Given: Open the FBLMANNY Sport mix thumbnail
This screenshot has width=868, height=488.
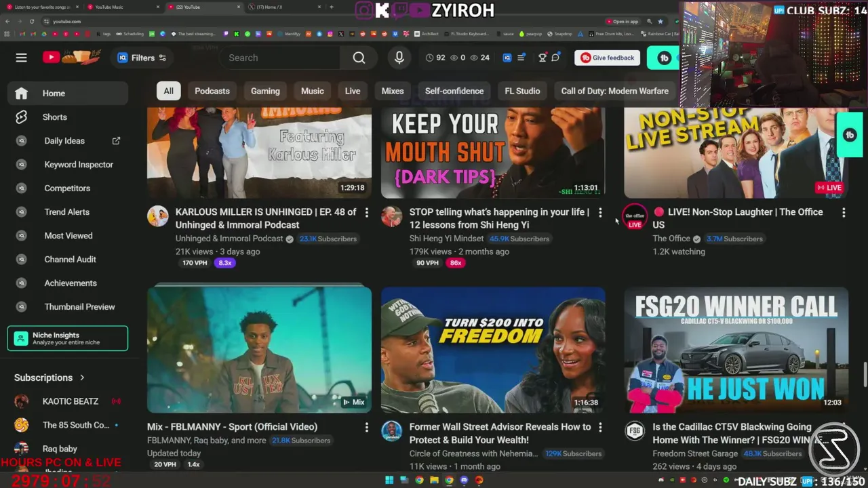Looking at the screenshot, I should click(259, 350).
